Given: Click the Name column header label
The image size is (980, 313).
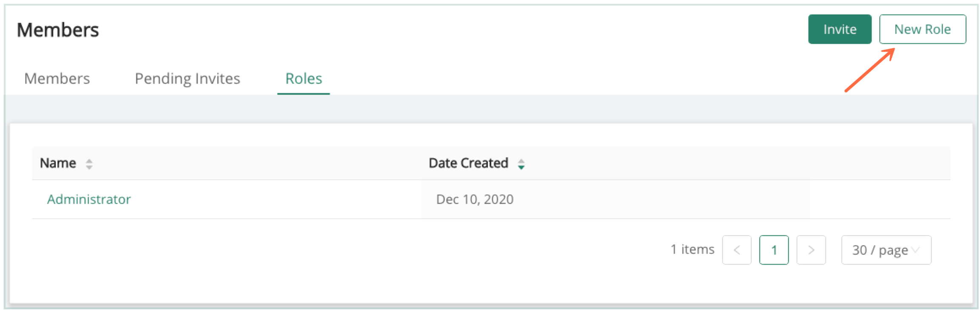Looking at the screenshot, I should click(58, 163).
